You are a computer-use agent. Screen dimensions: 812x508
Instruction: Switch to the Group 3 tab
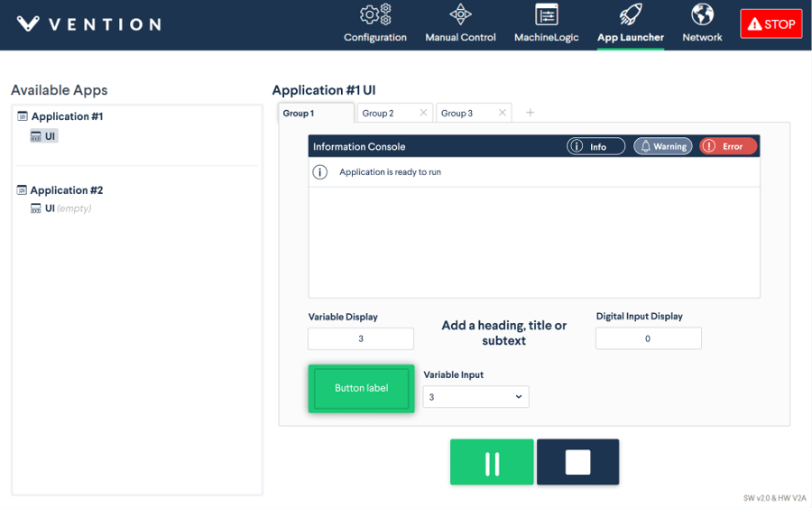click(x=457, y=114)
